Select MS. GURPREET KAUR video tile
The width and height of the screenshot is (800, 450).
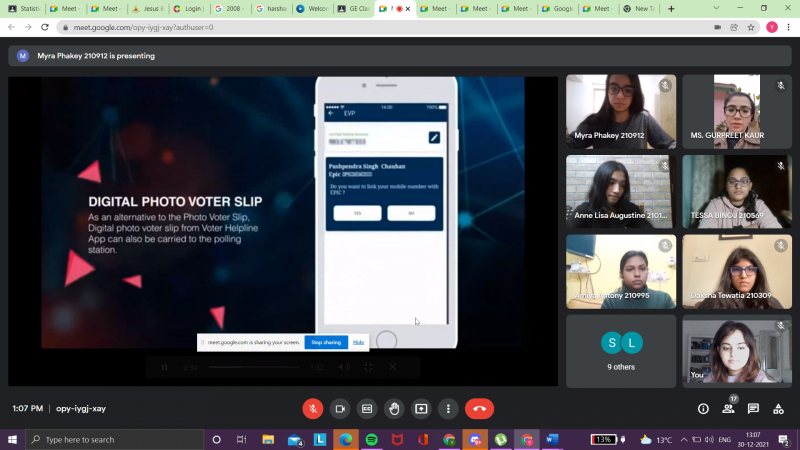(x=737, y=112)
